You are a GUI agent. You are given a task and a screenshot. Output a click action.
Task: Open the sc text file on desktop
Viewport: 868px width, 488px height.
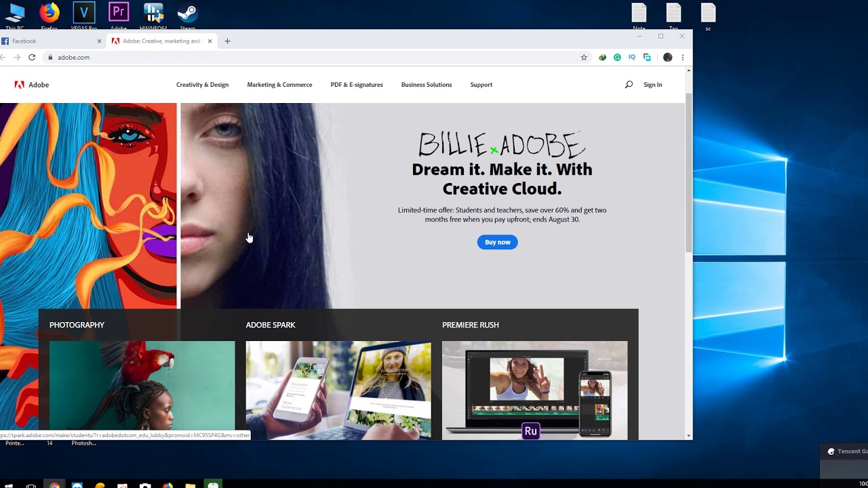pyautogui.click(x=708, y=15)
